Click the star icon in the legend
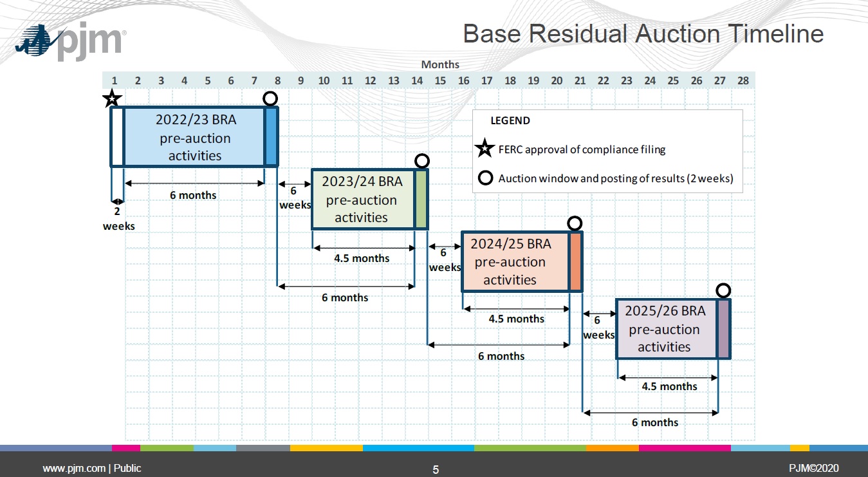Screen dimensions: 868x477 coord(485,149)
